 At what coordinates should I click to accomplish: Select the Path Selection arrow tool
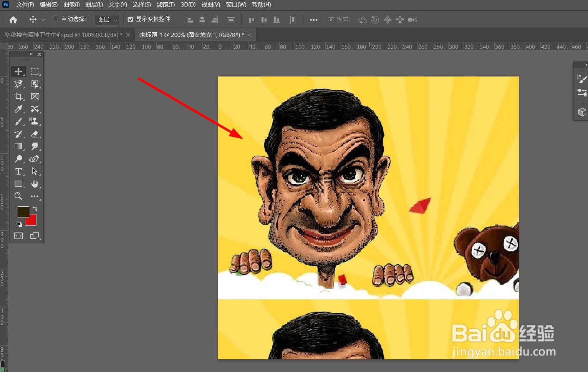point(35,171)
